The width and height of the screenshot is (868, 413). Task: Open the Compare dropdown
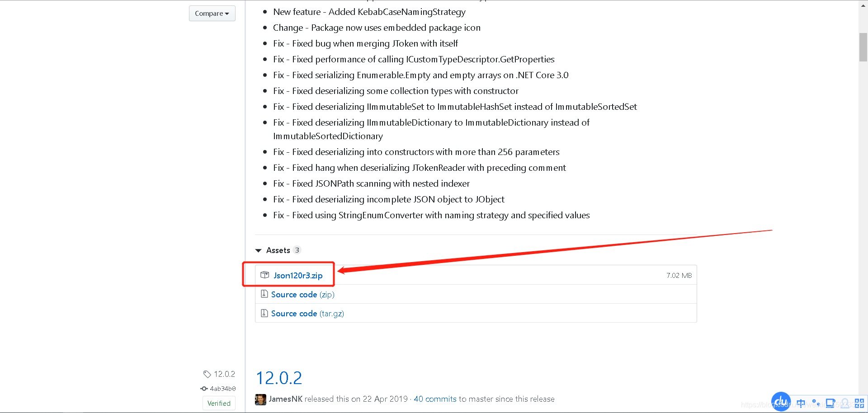tap(212, 13)
